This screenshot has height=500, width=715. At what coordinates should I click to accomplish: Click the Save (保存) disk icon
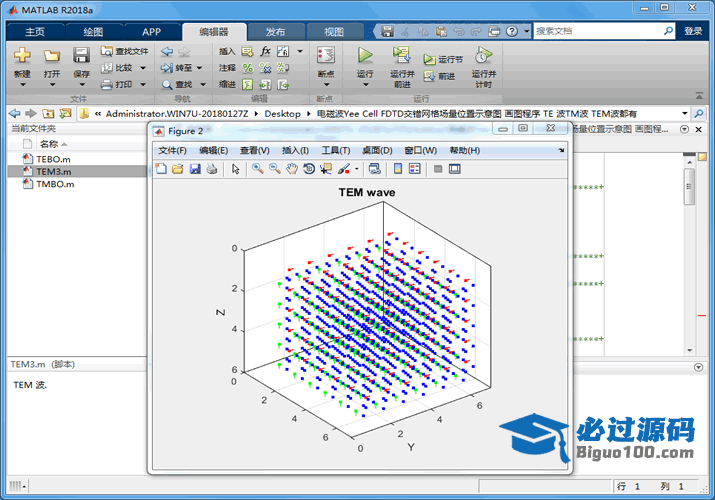(81, 56)
